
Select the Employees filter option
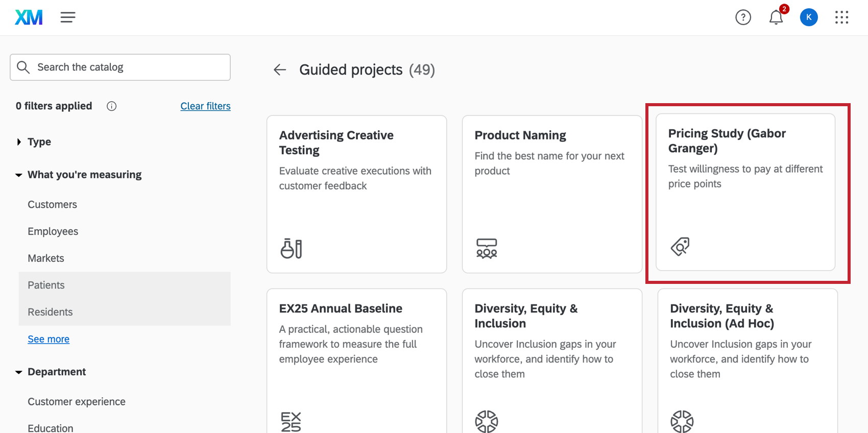(x=53, y=231)
